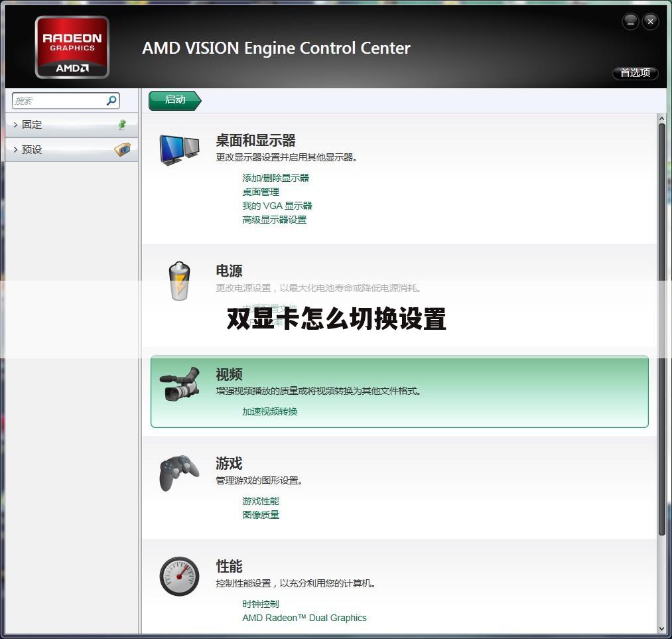The width and height of the screenshot is (672, 639).
Task: Click the 性能 heading
Action: (230, 566)
